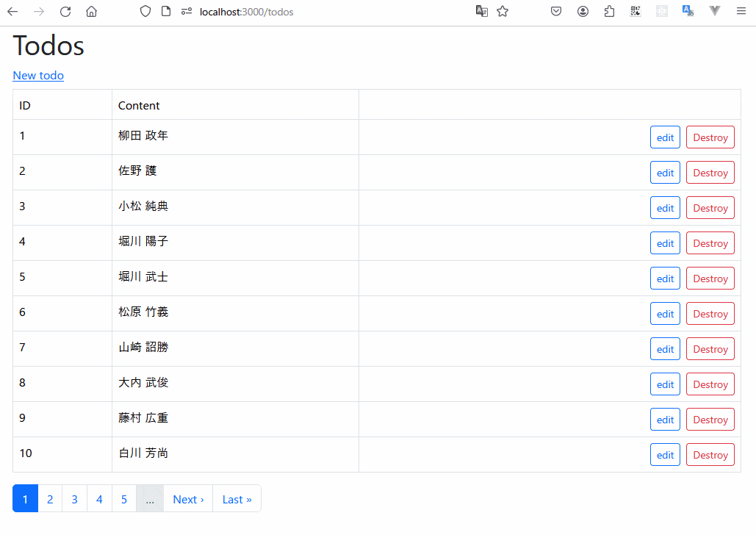The width and height of the screenshot is (756, 535).
Task: Jump to Last » pagination page
Action: pyautogui.click(x=237, y=499)
